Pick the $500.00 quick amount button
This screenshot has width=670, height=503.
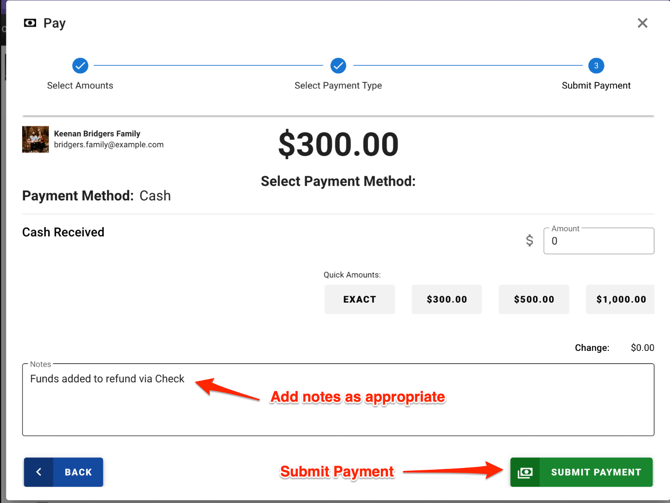pos(533,299)
